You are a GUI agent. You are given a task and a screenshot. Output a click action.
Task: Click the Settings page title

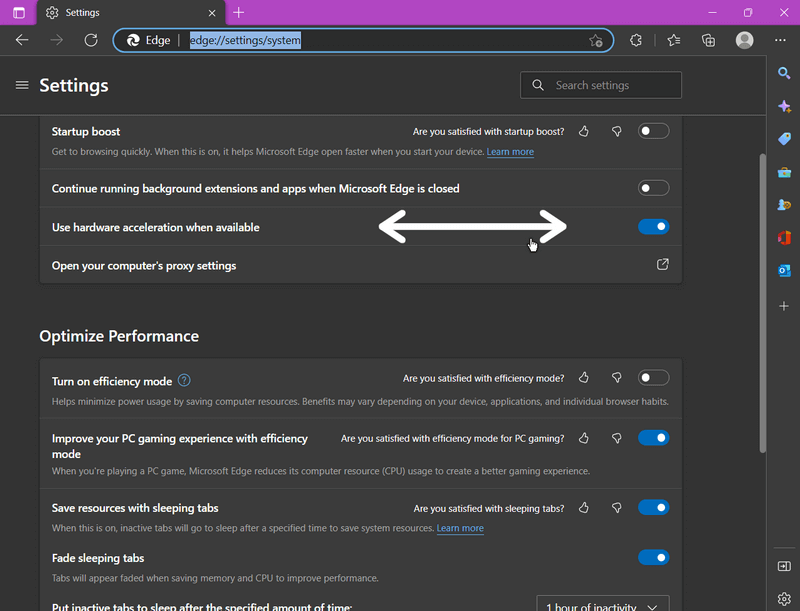(x=74, y=85)
